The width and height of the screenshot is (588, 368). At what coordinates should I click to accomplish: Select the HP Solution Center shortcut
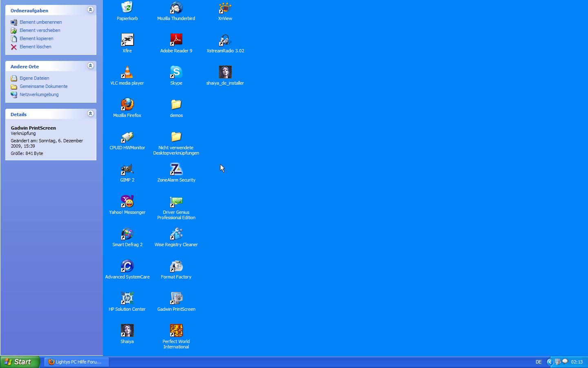(x=127, y=298)
